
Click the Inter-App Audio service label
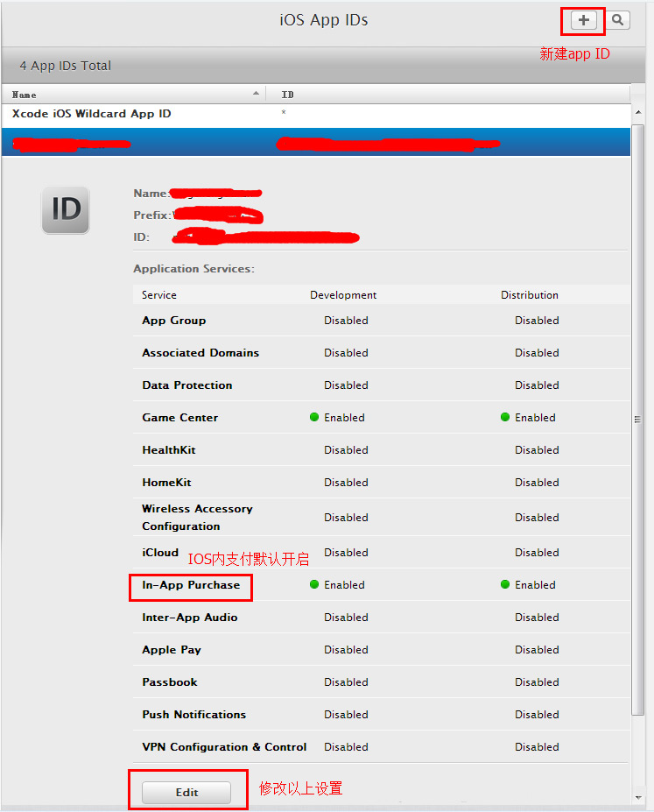pyautogui.click(x=189, y=618)
